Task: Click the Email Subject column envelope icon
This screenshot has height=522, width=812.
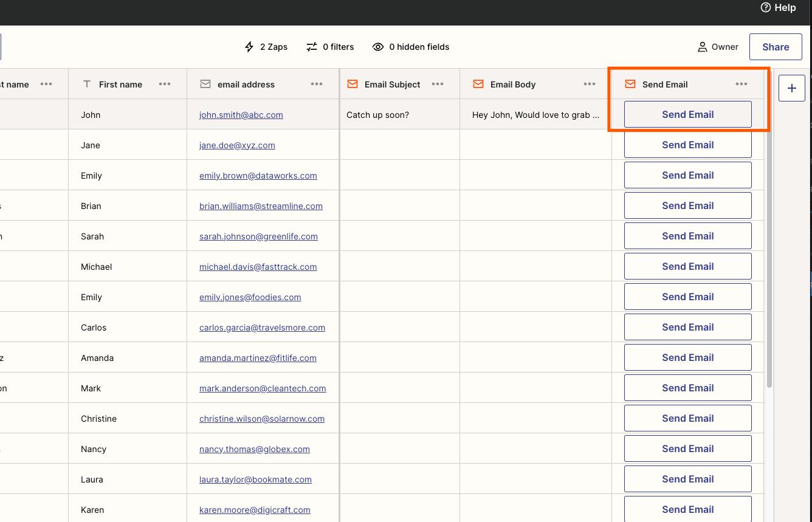Action: click(353, 84)
